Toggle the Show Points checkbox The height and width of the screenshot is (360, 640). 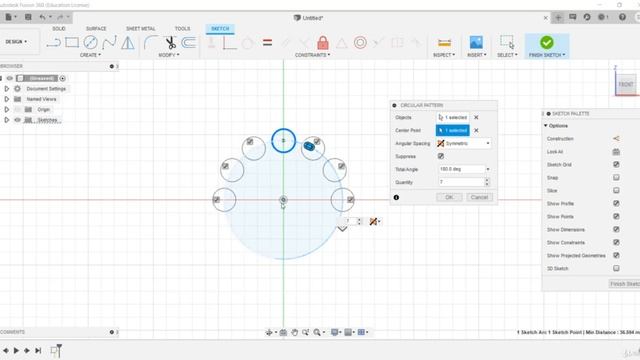[x=616, y=216]
